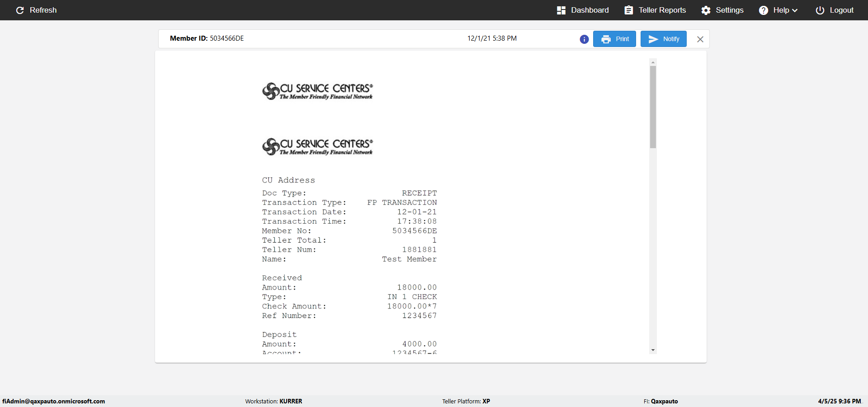Click the Ref Number 1234567
The height and width of the screenshot is (407, 868).
(419, 316)
